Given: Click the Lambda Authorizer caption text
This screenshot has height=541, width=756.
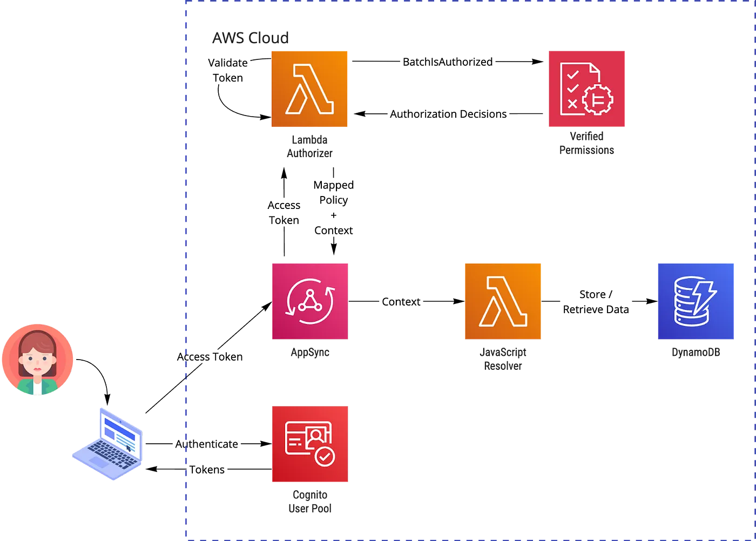Looking at the screenshot, I should 309,146.
